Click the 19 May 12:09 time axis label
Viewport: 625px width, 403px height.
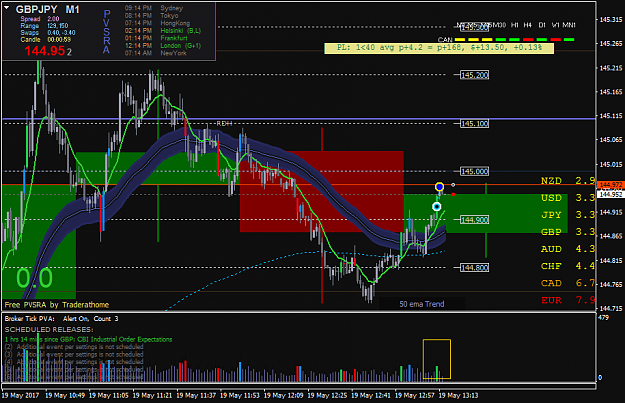click(x=283, y=395)
